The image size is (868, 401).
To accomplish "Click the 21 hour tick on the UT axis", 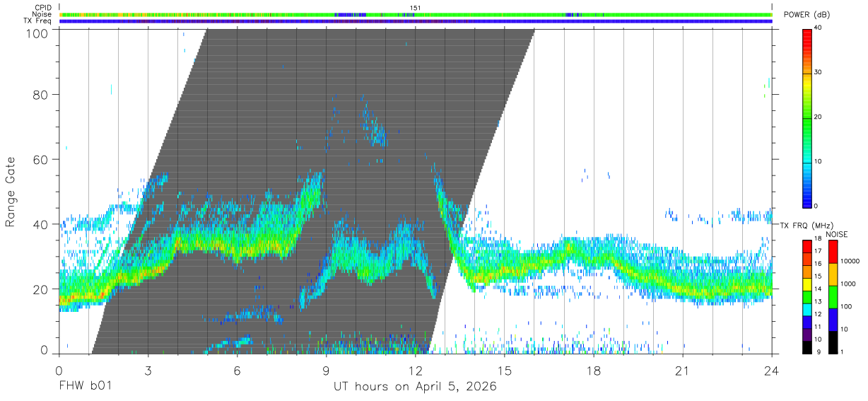I will (x=683, y=370).
